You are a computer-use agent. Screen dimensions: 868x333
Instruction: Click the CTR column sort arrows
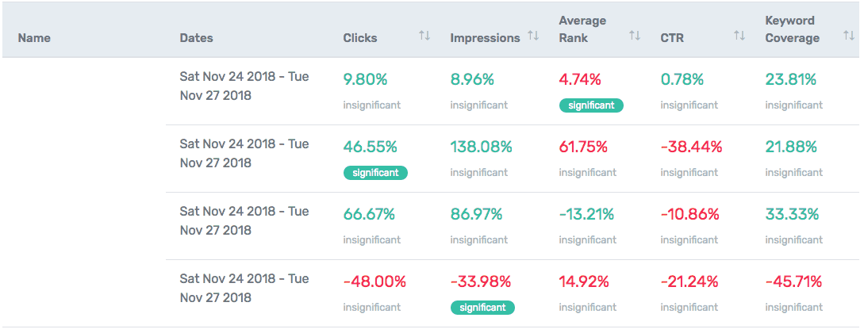pos(739,36)
